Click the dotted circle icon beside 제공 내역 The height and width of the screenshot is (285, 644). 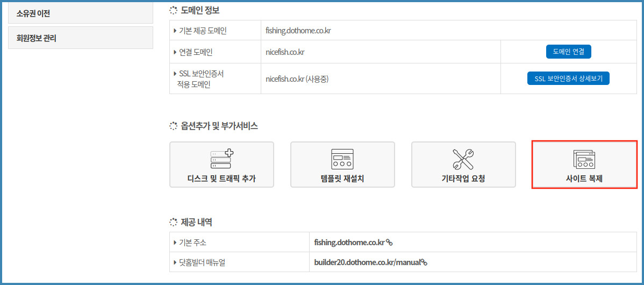pos(173,222)
